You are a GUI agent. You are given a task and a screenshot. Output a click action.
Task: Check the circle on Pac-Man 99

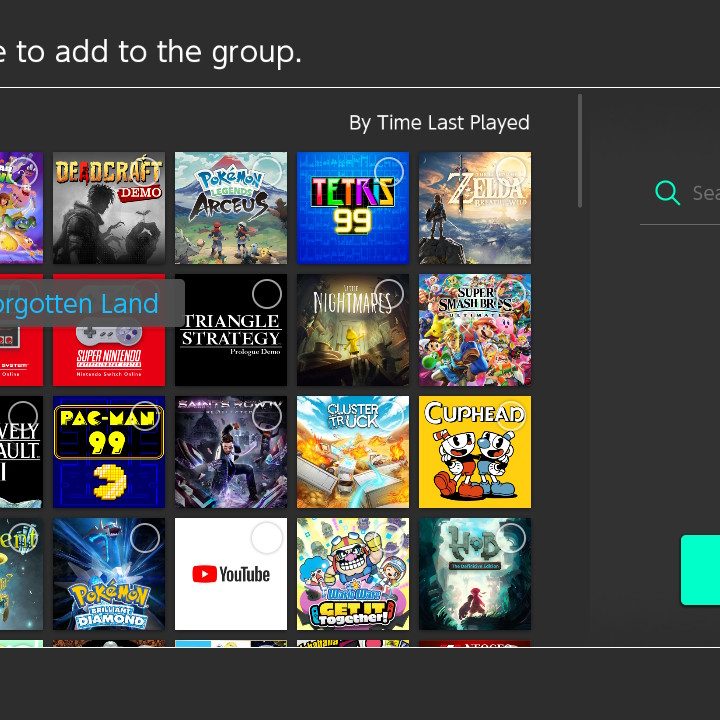(x=145, y=416)
